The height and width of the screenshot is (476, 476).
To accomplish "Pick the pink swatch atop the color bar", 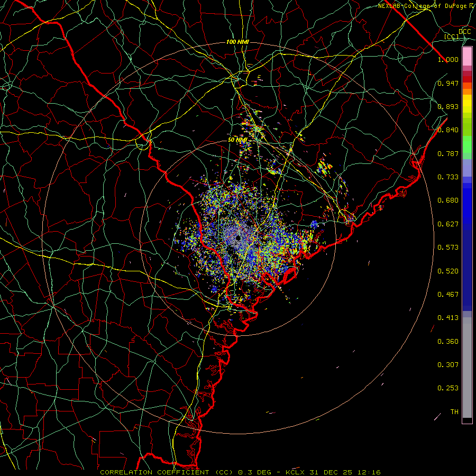I will [x=467, y=57].
